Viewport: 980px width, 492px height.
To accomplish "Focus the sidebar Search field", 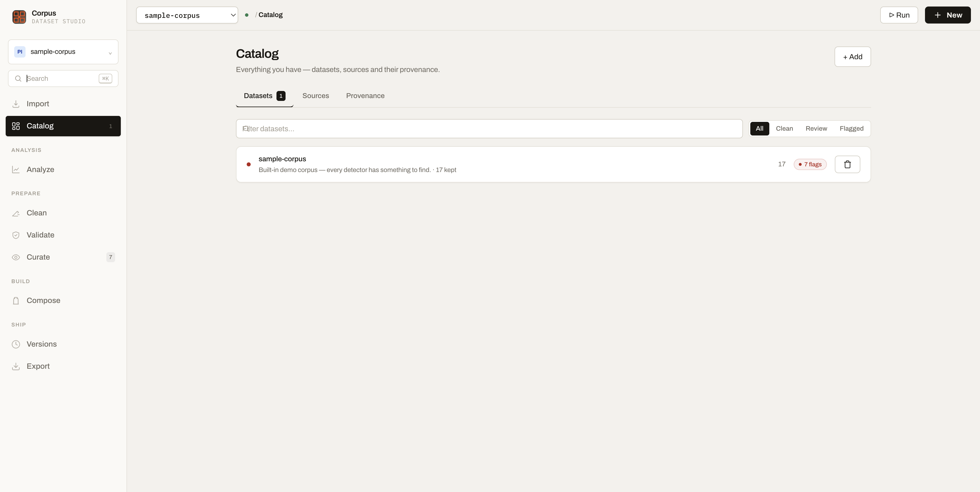I will click(x=63, y=79).
